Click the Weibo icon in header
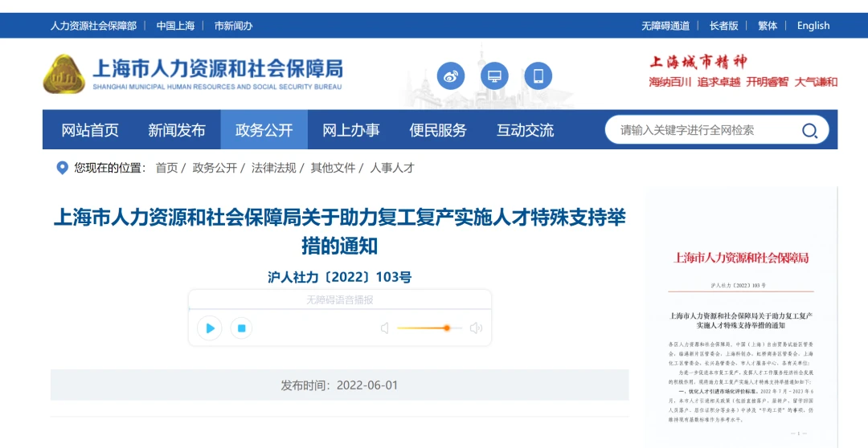This screenshot has height=448, width=868. click(451, 76)
